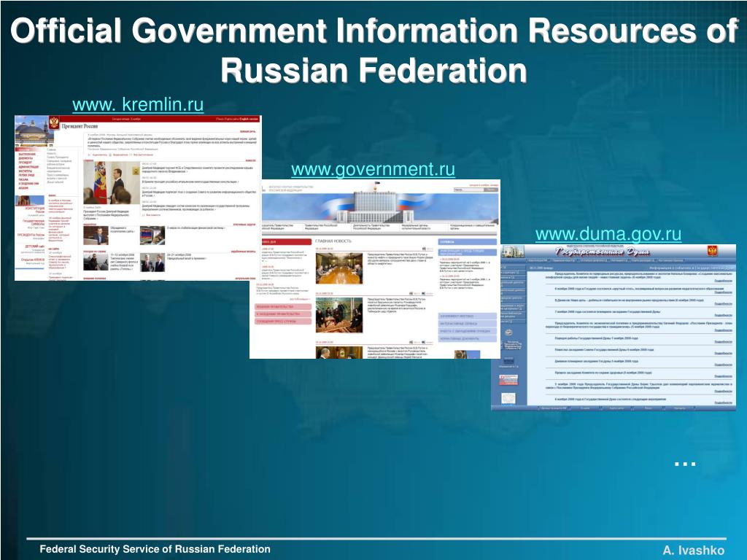Open the two-men-in-suits photo on Kremlin page

(x=152, y=262)
